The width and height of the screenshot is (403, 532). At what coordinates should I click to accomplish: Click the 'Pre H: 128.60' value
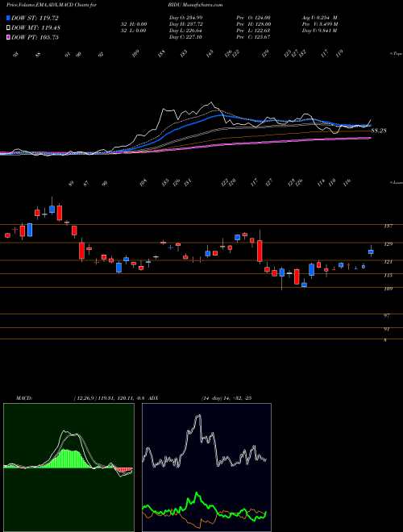253,24
